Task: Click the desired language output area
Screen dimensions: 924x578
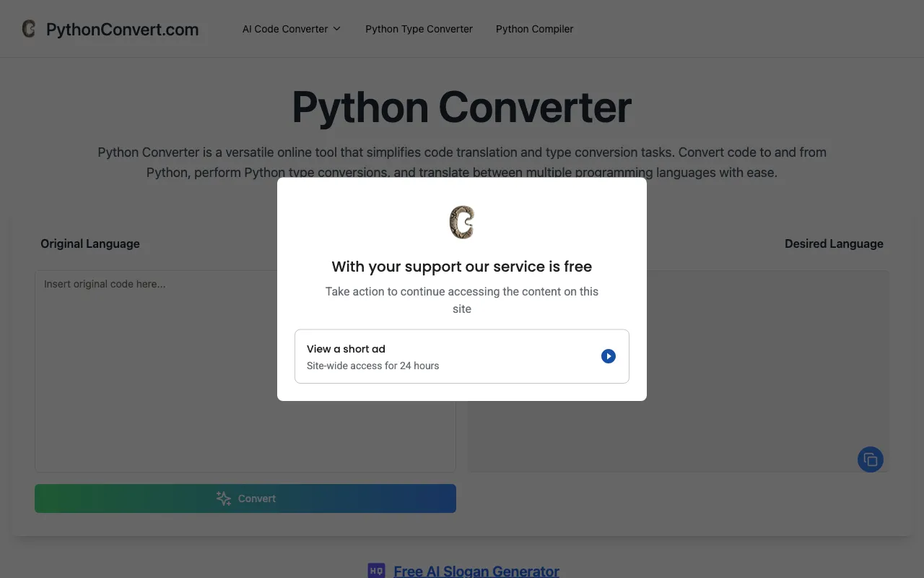Action: click(679, 371)
